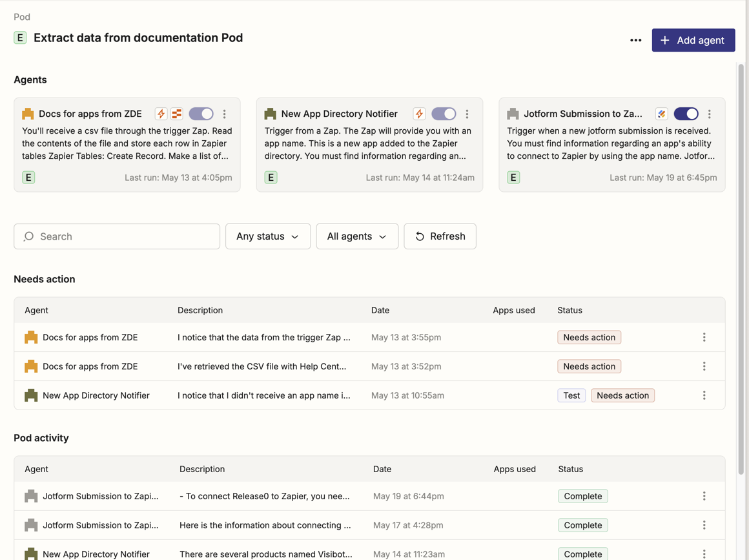Toggle the New App Directory Notifier agent switch
This screenshot has height=560, width=749.
(x=444, y=114)
